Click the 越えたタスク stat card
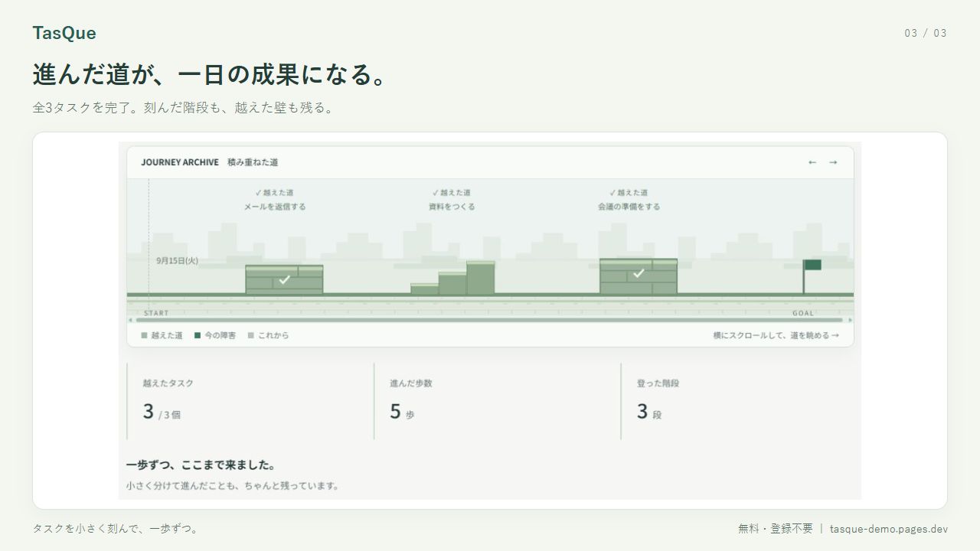The image size is (980, 551). pos(250,401)
